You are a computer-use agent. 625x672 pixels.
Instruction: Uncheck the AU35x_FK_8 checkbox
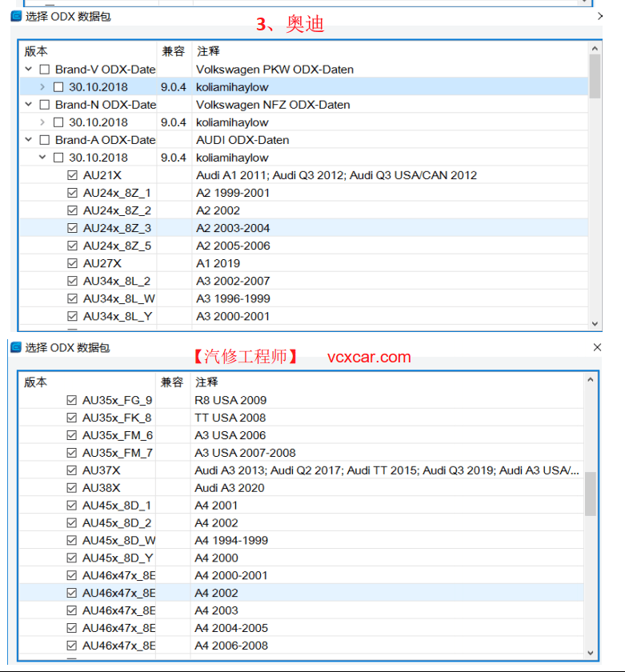point(71,418)
